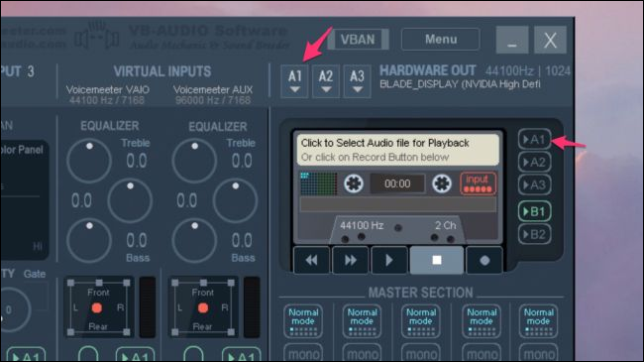The image size is (644, 362).
Task: Open the Menu button
Action: 440,40
